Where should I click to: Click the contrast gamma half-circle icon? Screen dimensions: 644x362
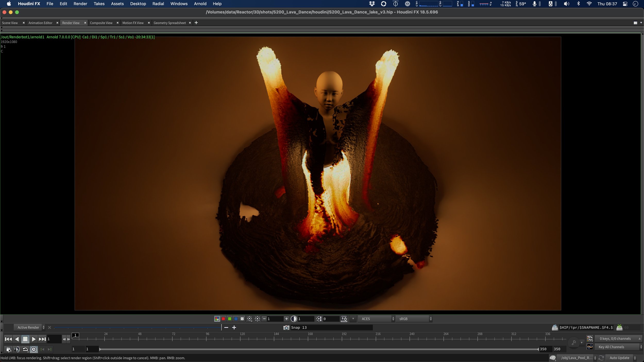coord(293,319)
